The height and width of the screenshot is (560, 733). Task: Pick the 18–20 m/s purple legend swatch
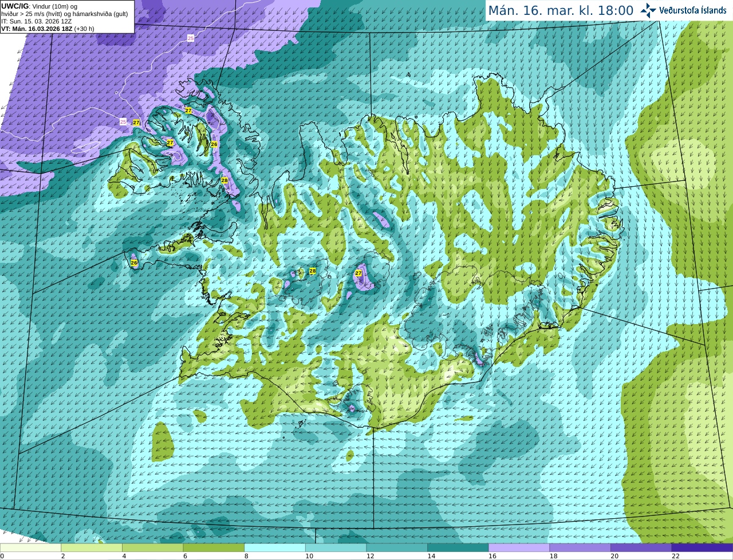(x=580, y=547)
